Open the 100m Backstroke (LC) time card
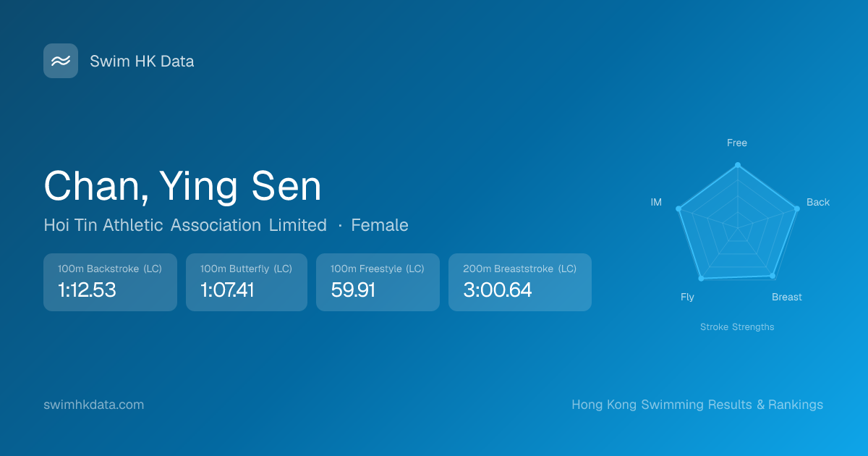This screenshot has width=868, height=456. tap(110, 282)
